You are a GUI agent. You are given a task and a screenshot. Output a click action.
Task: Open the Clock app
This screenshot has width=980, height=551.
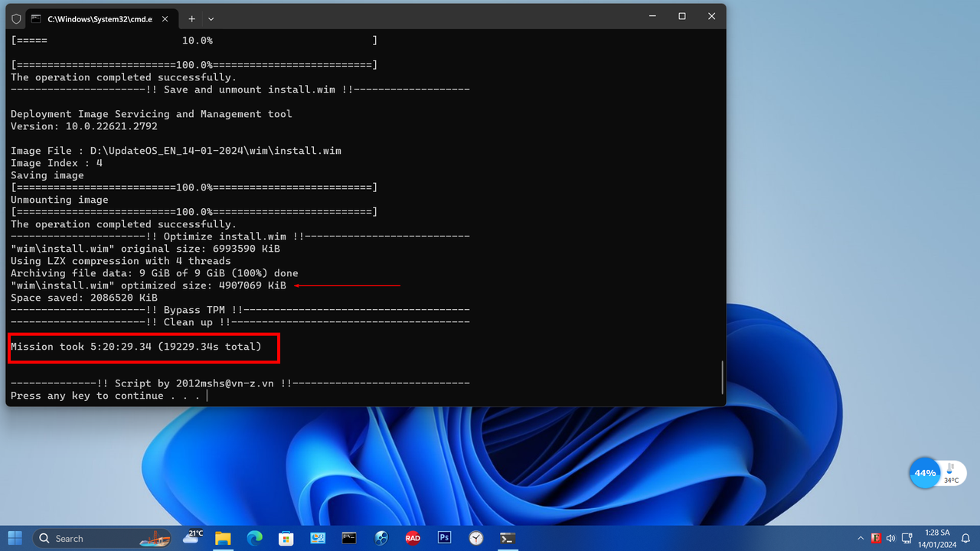point(476,538)
